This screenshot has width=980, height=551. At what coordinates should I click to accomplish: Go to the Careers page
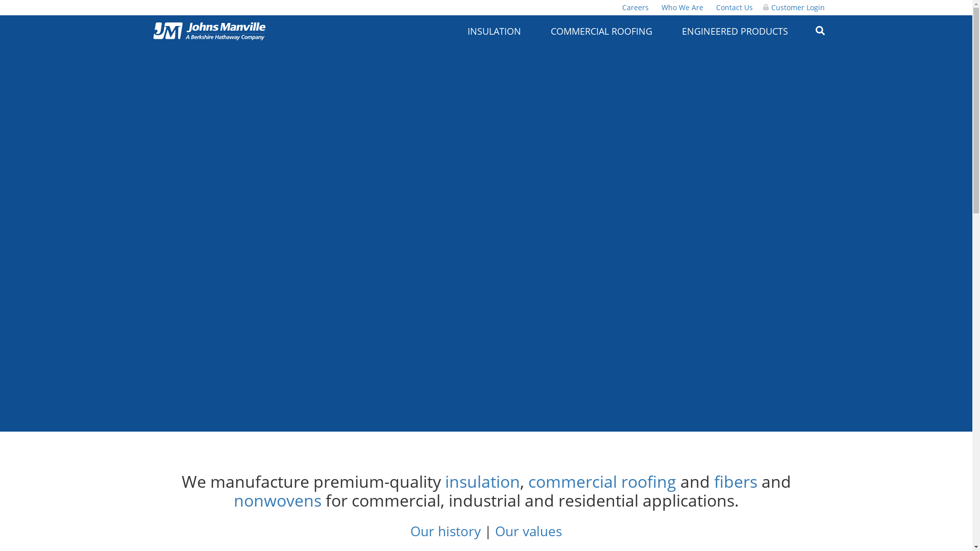click(x=635, y=8)
